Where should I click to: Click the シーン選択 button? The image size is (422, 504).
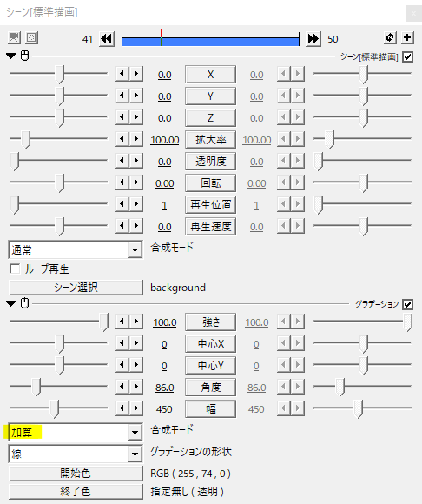click(76, 288)
